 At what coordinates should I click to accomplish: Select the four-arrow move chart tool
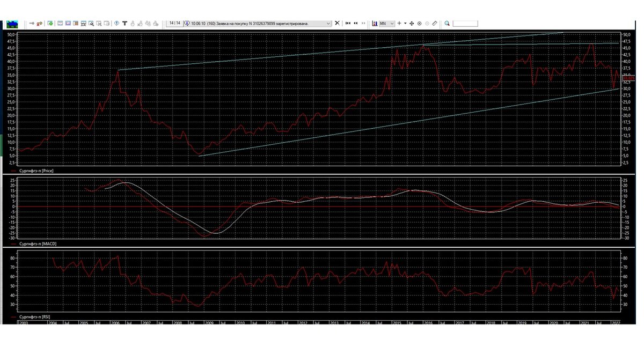point(412,24)
